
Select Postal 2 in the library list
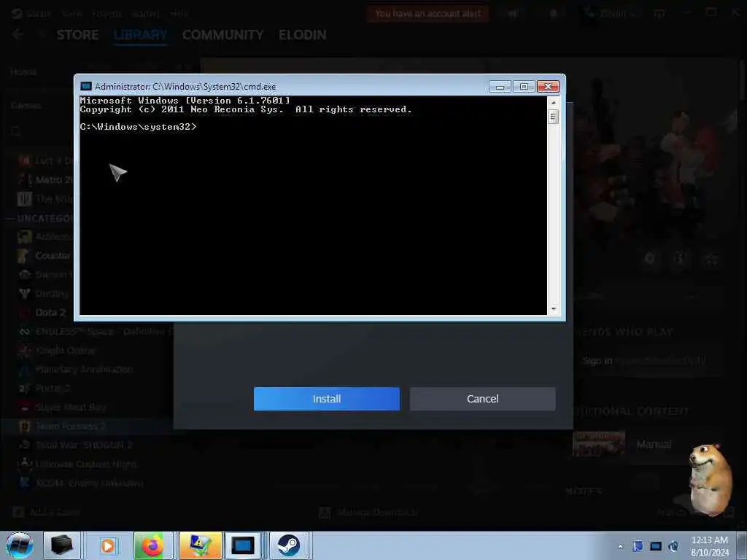44,389
